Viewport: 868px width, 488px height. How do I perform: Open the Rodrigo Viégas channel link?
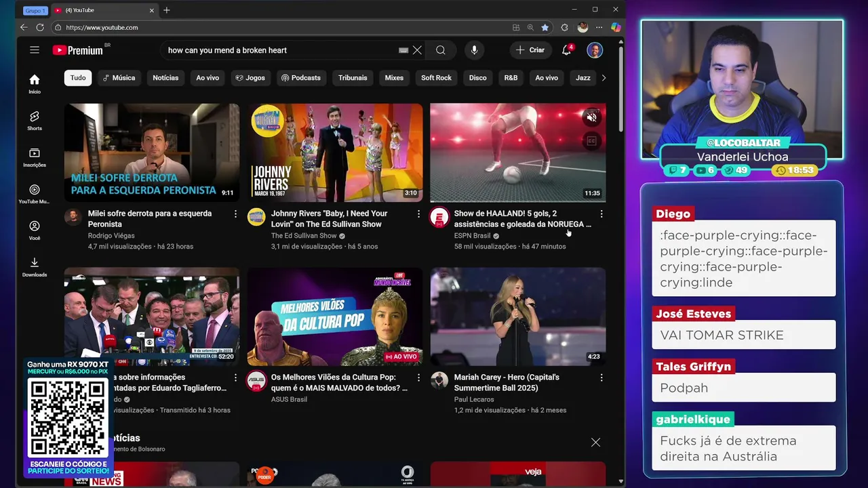tap(111, 236)
